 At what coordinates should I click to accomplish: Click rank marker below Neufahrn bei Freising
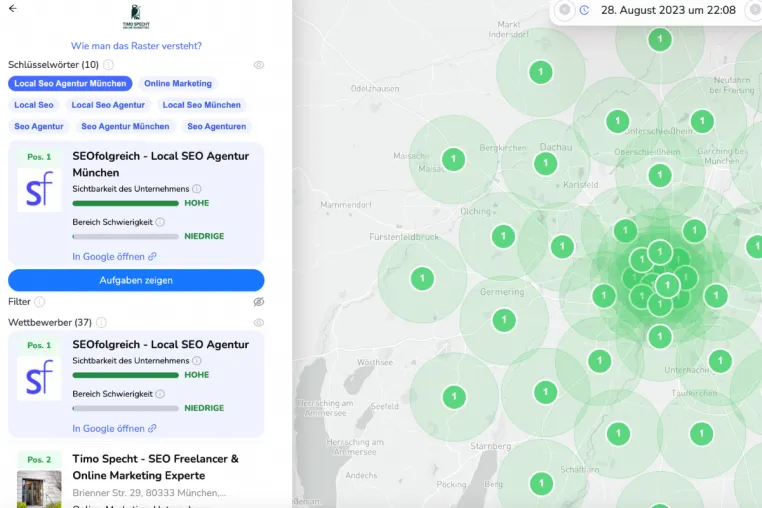[702, 121]
